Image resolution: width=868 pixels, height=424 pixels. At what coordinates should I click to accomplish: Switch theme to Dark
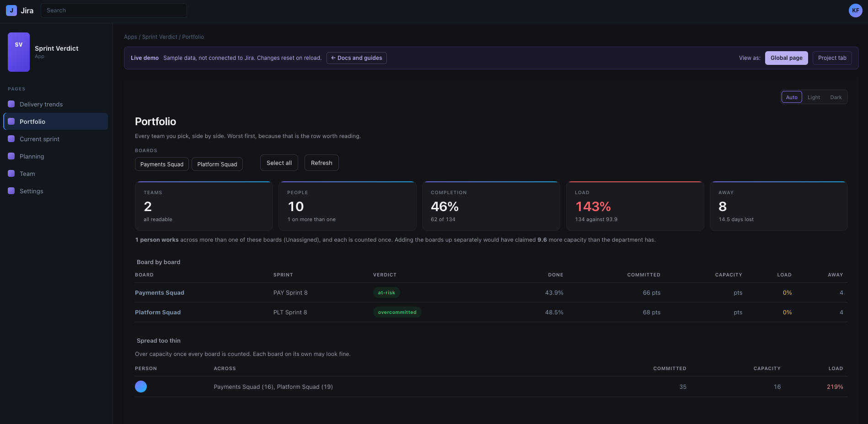click(x=836, y=97)
